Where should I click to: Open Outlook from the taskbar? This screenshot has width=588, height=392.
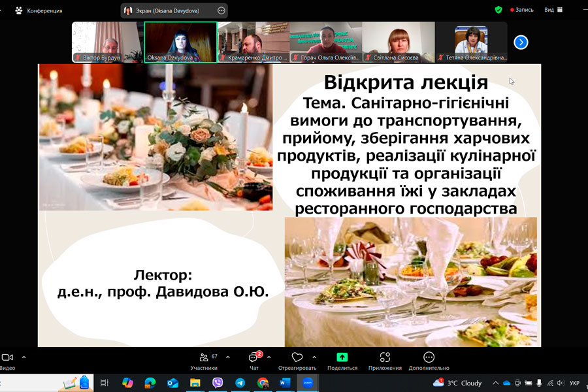click(x=172, y=383)
